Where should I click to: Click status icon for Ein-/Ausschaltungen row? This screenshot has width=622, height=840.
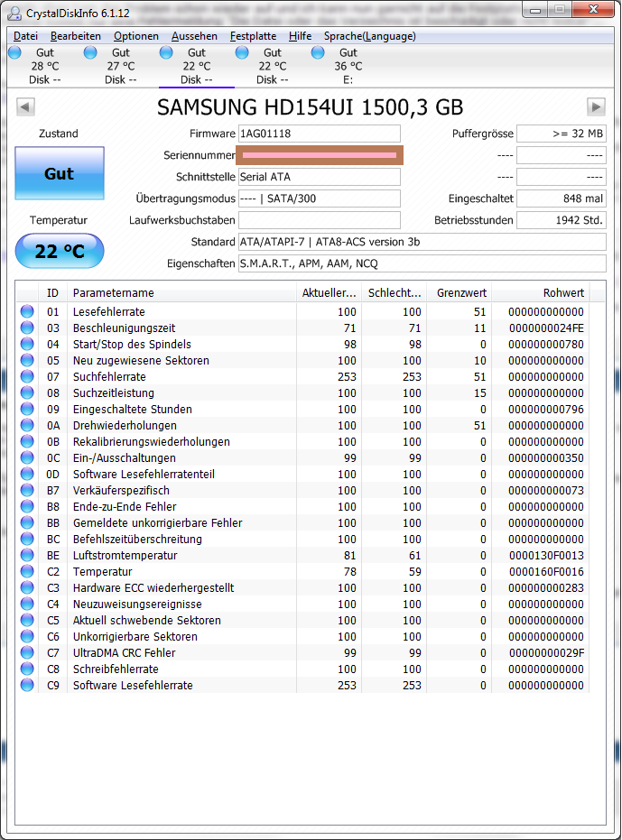coord(27,457)
